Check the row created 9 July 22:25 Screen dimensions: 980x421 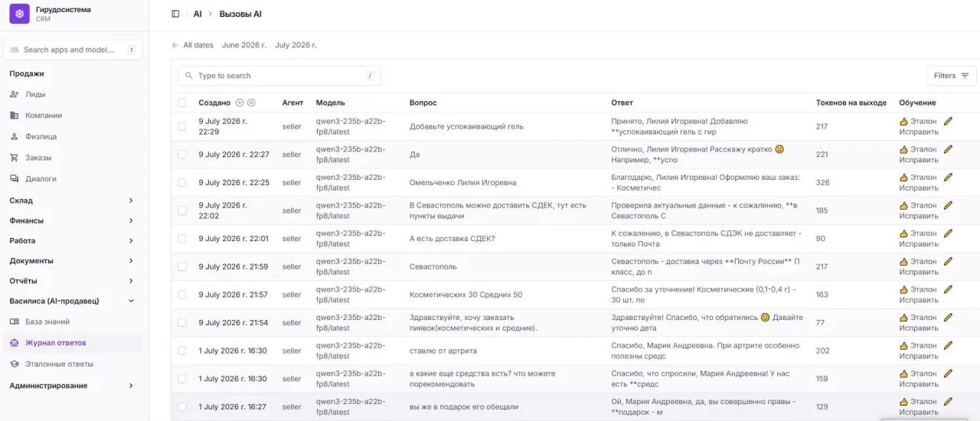tap(181, 182)
